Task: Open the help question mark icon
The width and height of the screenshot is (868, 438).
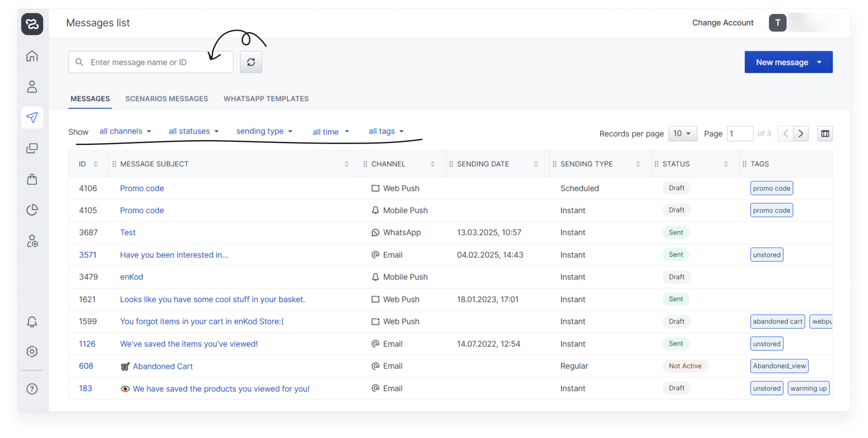Action: tap(32, 389)
